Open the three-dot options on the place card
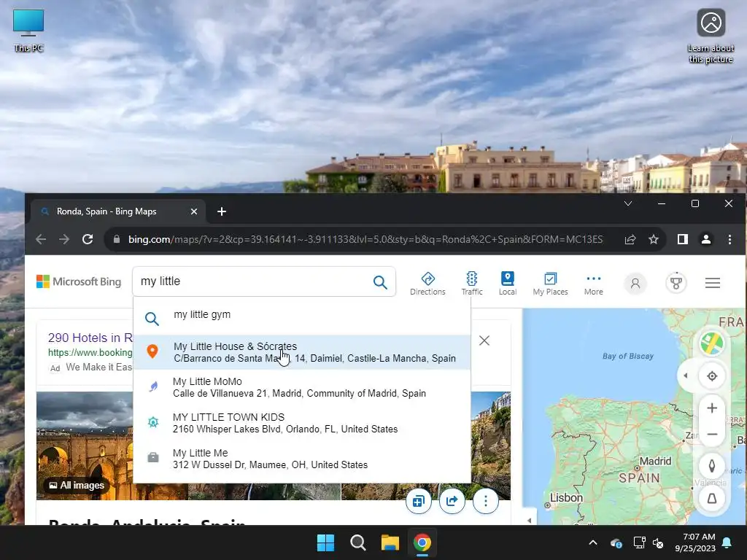This screenshot has height=560, width=747. (485, 501)
